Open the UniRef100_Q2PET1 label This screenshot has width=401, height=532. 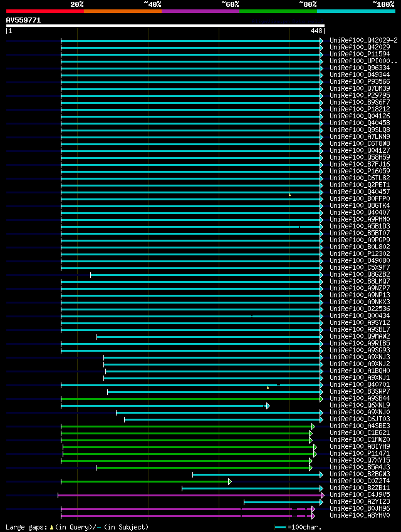(x=360, y=185)
